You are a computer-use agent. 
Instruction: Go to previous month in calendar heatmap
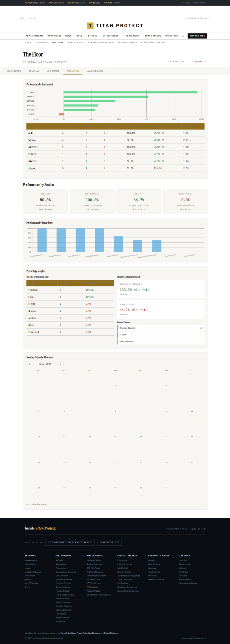(29, 364)
